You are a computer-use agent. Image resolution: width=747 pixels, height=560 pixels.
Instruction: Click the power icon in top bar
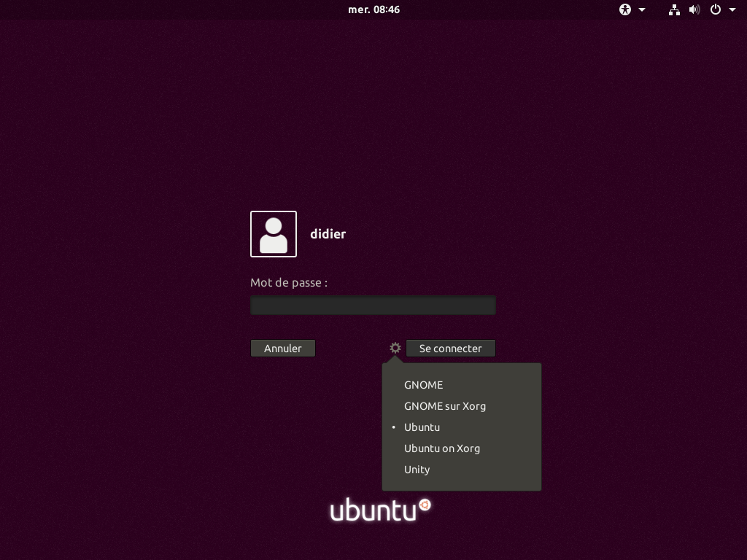pyautogui.click(x=716, y=9)
